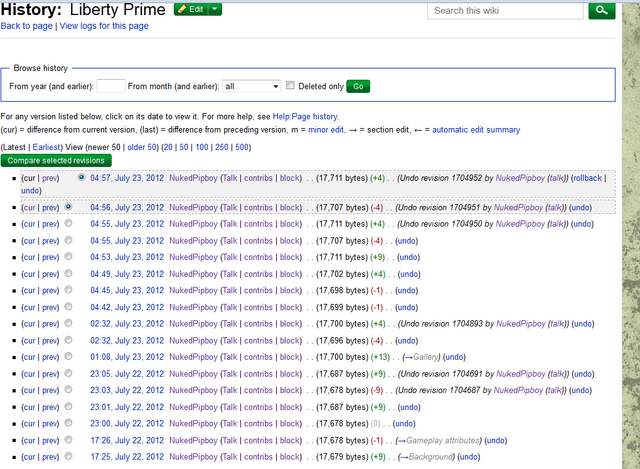Go to the Earliest revisions link

click(x=47, y=147)
